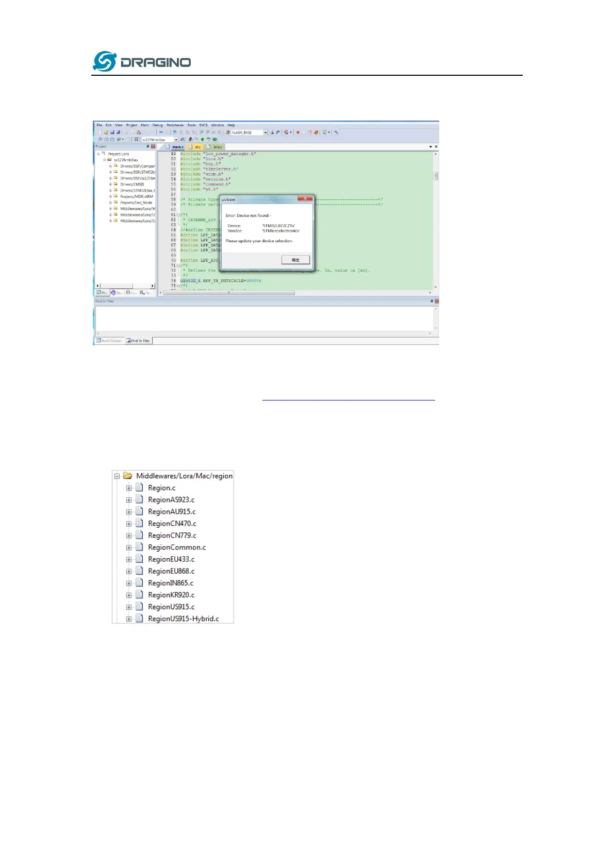The image size is (614, 868).
Task: Select the RegionUS915-Hybrid.c file
Action: click(183, 619)
